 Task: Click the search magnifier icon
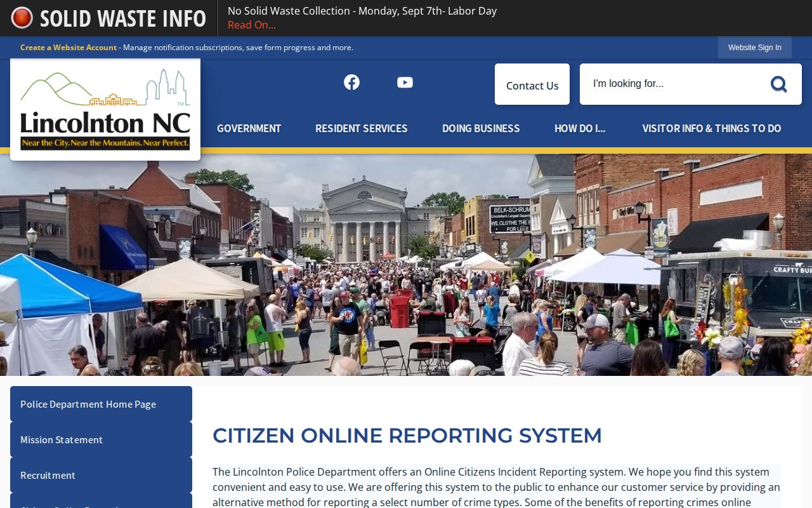click(778, 84)
